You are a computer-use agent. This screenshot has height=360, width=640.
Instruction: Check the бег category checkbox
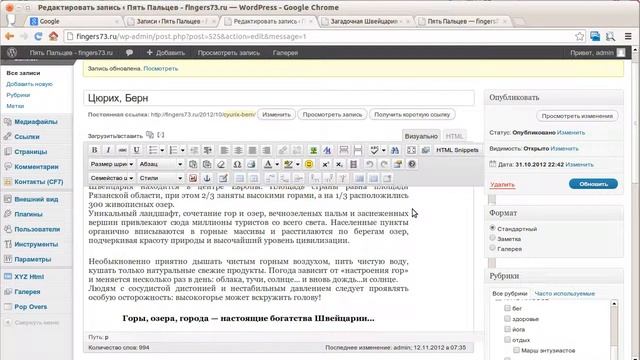click(x=507, y=308)
